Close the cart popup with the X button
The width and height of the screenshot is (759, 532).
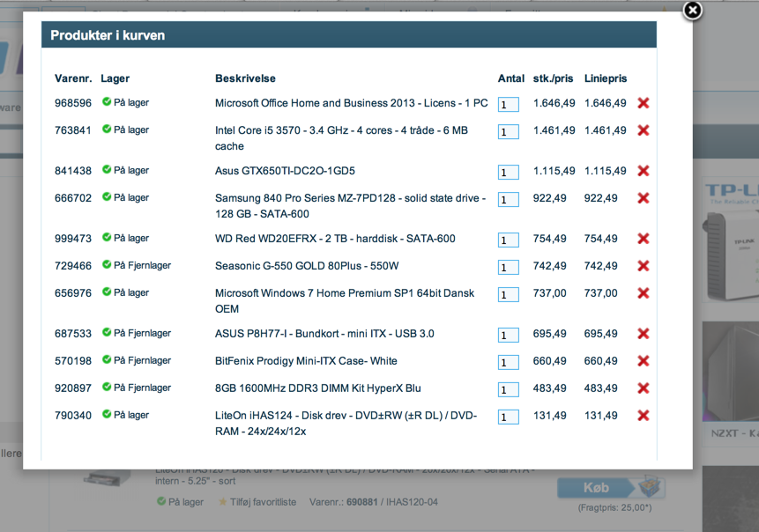tap(692, 11)
